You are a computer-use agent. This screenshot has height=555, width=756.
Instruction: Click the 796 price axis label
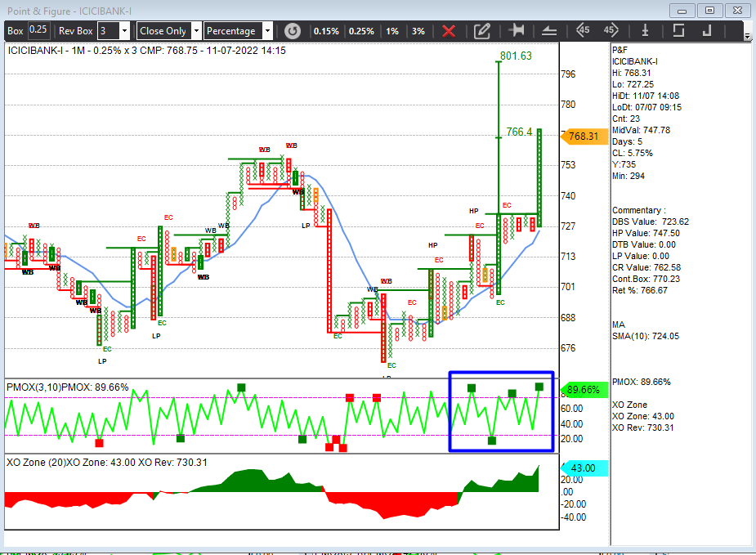tap(568, 74)
